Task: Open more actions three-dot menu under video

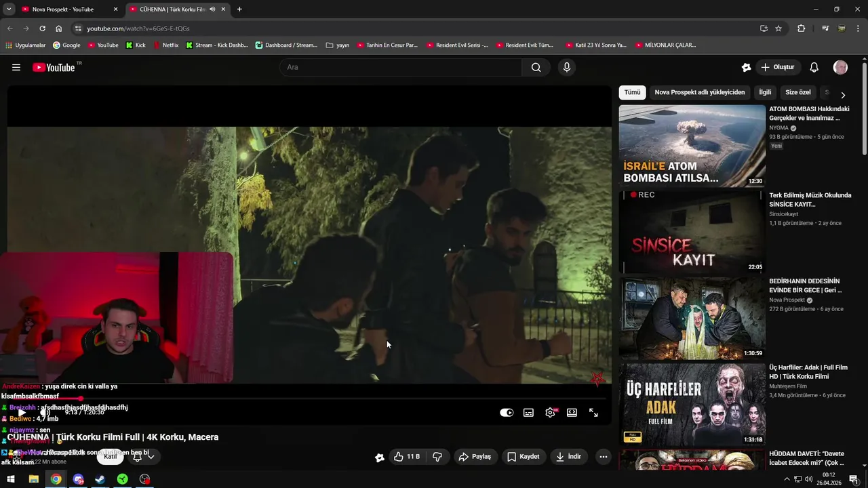Action: point(603,457)
